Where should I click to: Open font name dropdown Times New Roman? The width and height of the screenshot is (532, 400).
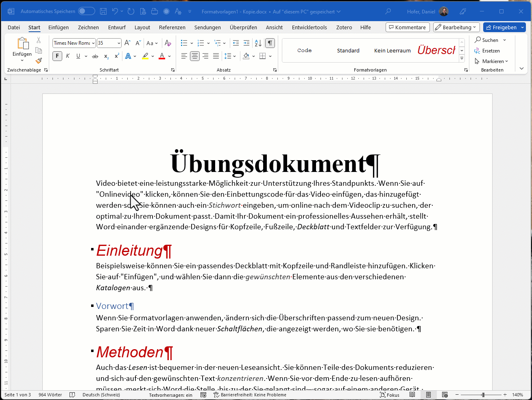click(x=74, y=43)
